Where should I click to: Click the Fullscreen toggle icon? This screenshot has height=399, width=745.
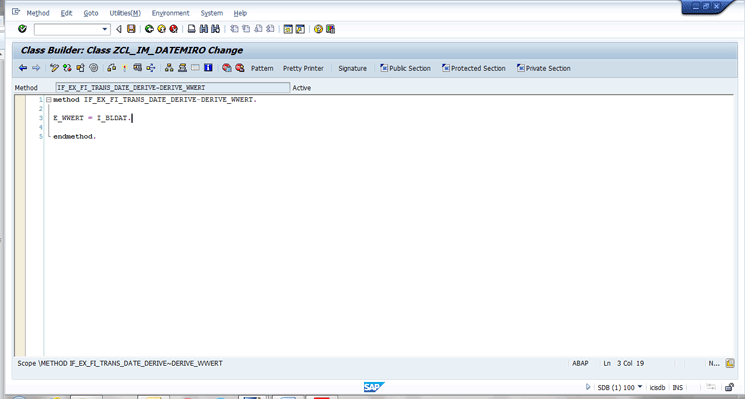195,68
